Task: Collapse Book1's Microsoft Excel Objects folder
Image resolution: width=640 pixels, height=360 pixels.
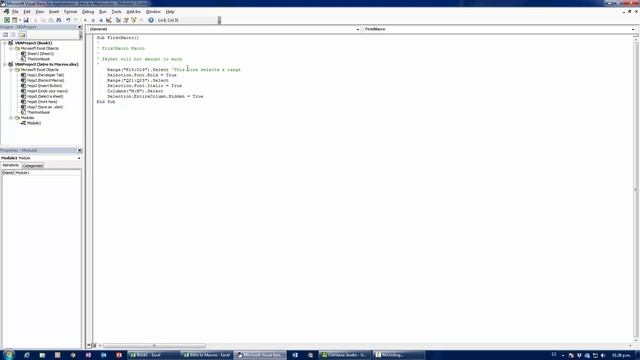Action: click(11, 48)
